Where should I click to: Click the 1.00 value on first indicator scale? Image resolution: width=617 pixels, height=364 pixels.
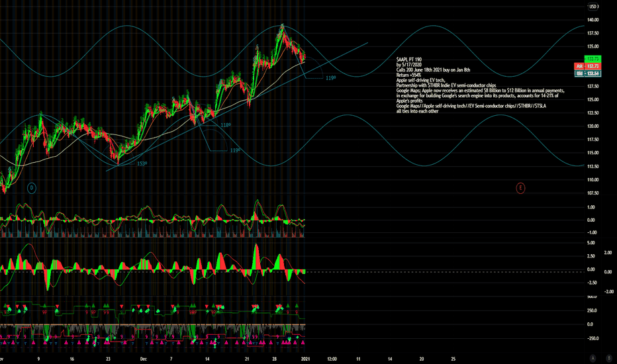pyautogui.click(x=591, y=207)
